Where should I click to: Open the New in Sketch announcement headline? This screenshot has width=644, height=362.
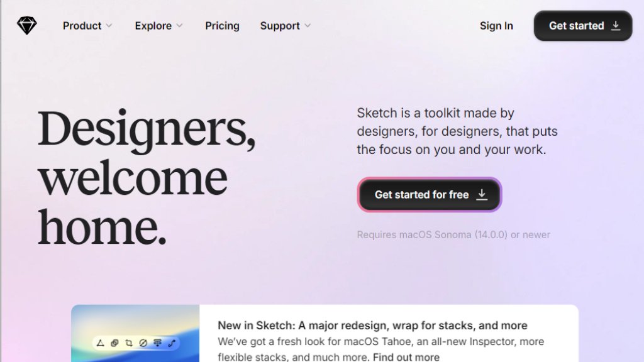[372, 326]
